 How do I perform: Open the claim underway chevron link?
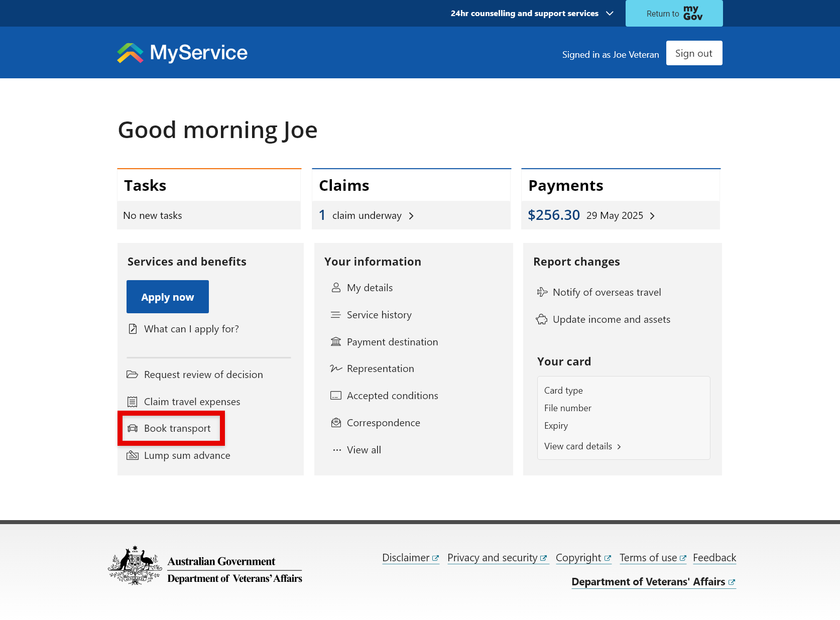pos(411,216)
